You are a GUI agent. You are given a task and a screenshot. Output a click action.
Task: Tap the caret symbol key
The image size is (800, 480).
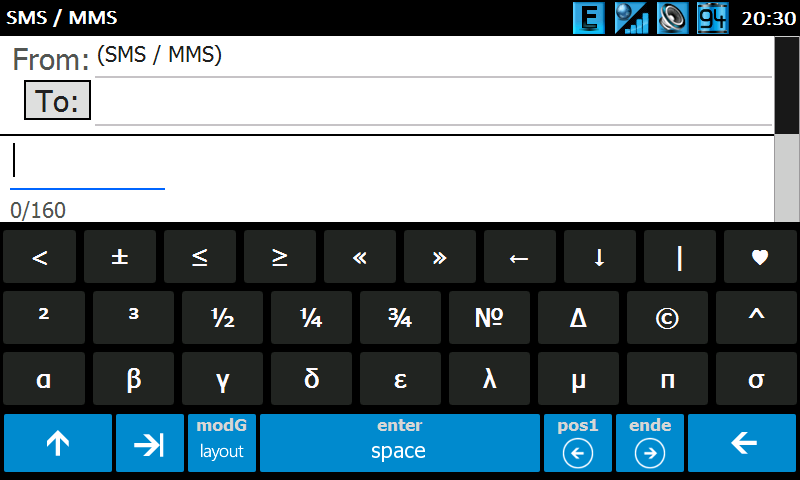(756, 317)
